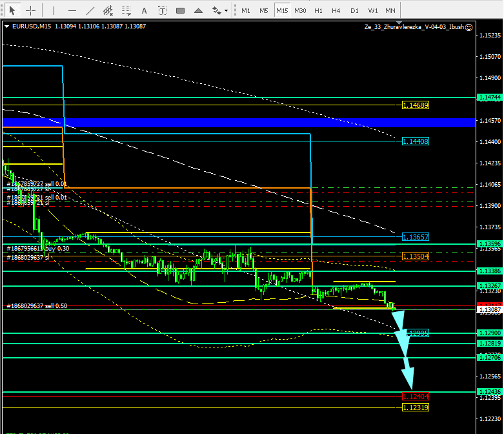Switch chart to MN timeframe
Viewport: 504px width, 434px height.
click(x=390, y=10)
